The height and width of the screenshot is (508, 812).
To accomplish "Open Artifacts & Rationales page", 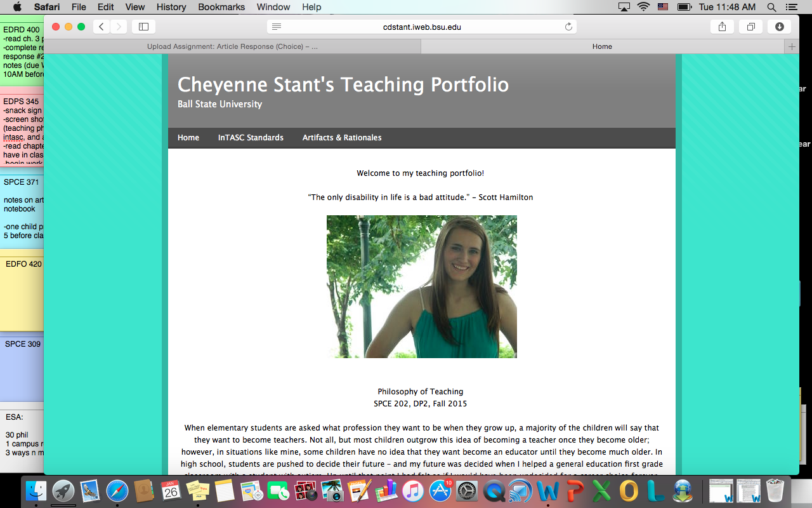I will [x=342, y=138].
